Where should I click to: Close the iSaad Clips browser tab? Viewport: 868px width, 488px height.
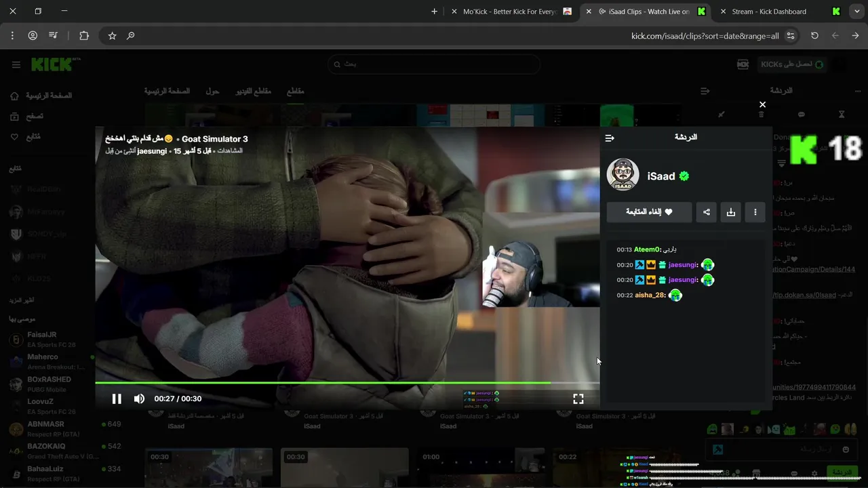click(588, 12)
